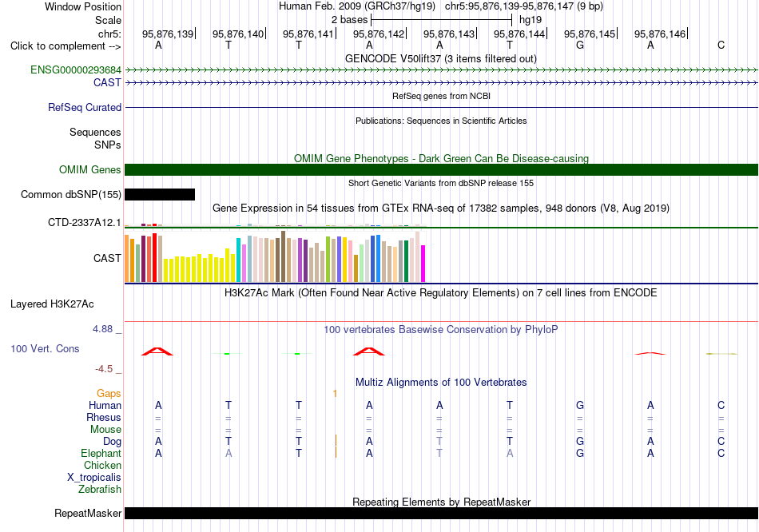The height and width of the screenshot is (532, 759).
Task: Click position marker 95,876,144
Action: 520,34
